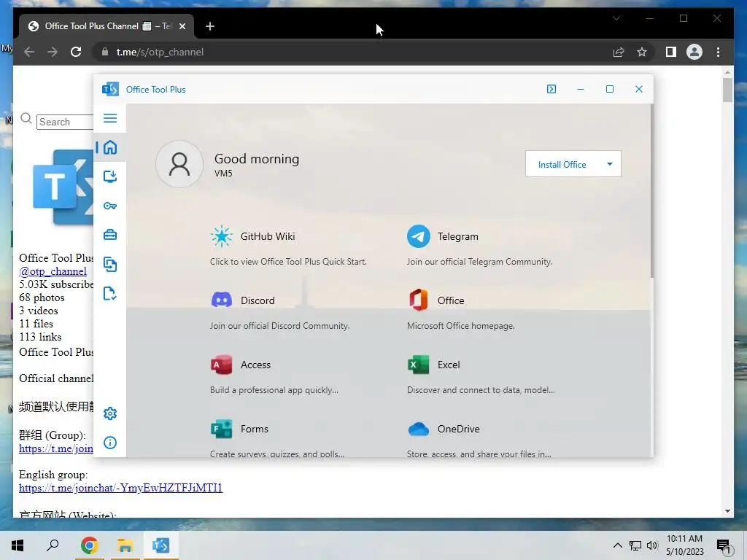Select the Office Tool Plus Channel tab
Viewport: 747px width, 560px height.
pos(107,26)
